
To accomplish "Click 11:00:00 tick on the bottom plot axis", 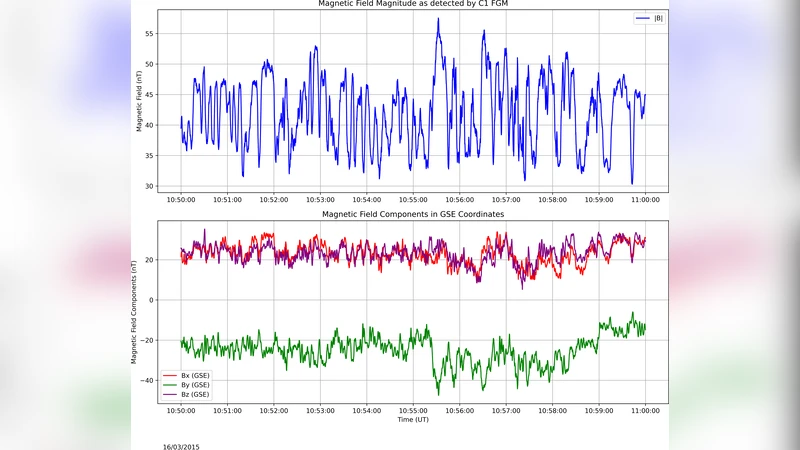I will pyautogui.click(x=645, y=410).
